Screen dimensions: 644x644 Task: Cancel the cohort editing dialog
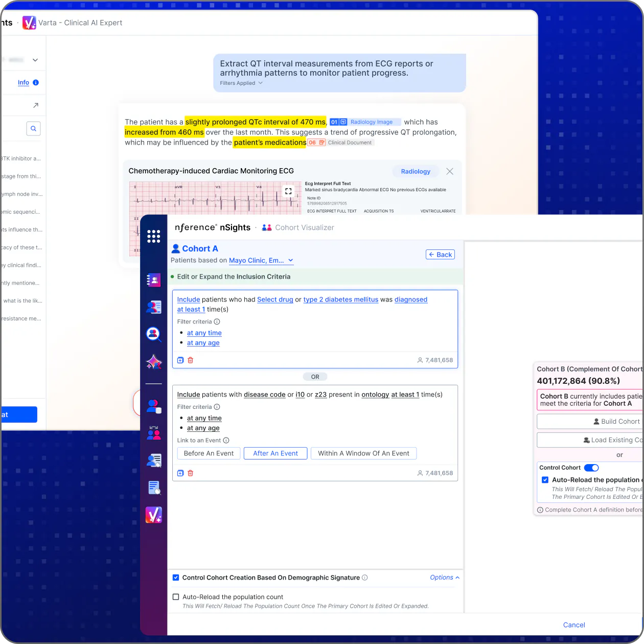(574, 625)
